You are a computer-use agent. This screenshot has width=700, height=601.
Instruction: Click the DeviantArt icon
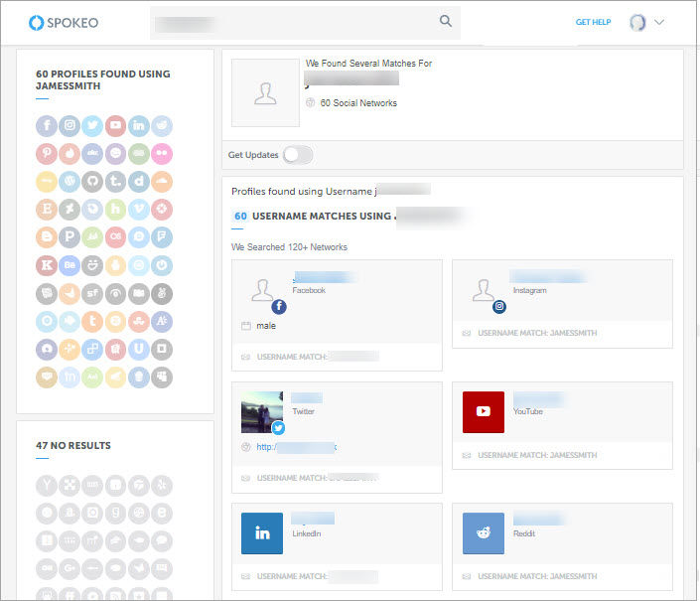point(70,210)
